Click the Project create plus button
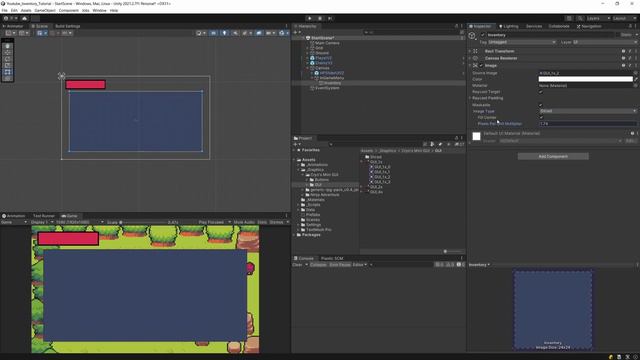 coord(297,144)
